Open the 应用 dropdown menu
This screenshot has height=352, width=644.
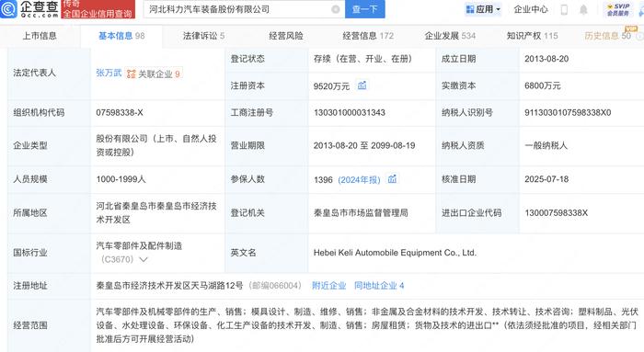(483, 9)
